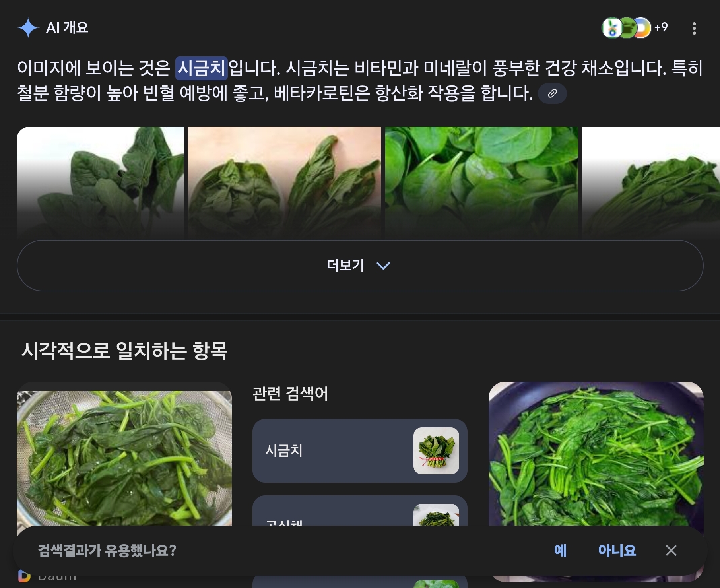
Task: Open the stacked source site icons
Action: point(626,28)
